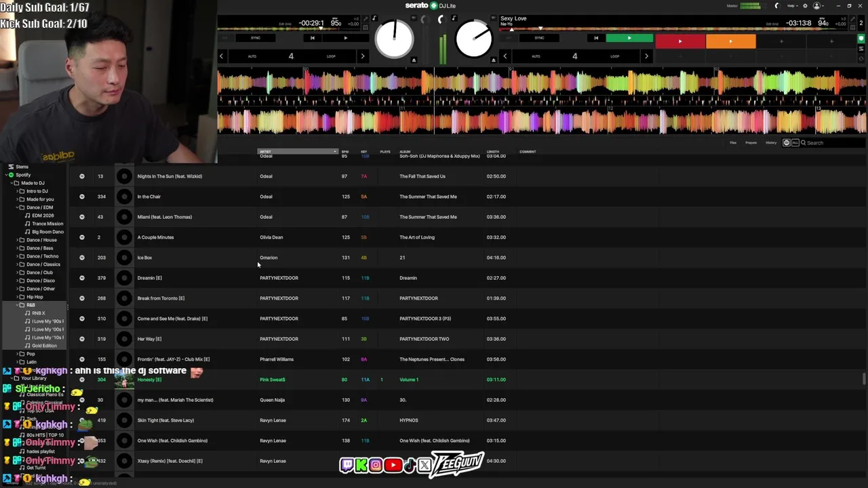Click right deck loop size decrease arrow
Viewport: 868px width, 488px height.
coord(505,56)
